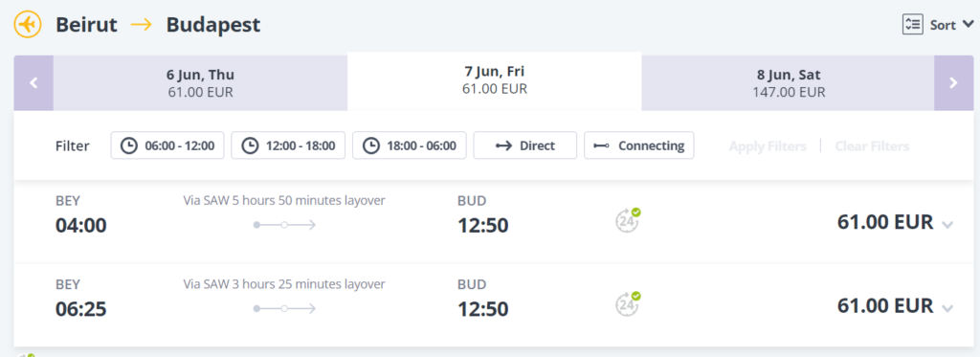This screenshot has width=980, height=357.
Task: Expand the 06:25 flight price details chevron
Action: coord(947,308)
